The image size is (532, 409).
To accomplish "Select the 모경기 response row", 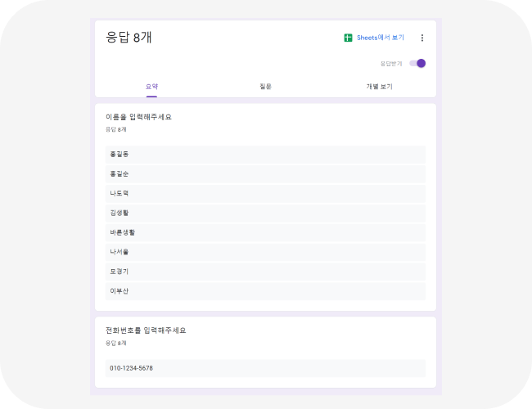I will pos(265,272).
